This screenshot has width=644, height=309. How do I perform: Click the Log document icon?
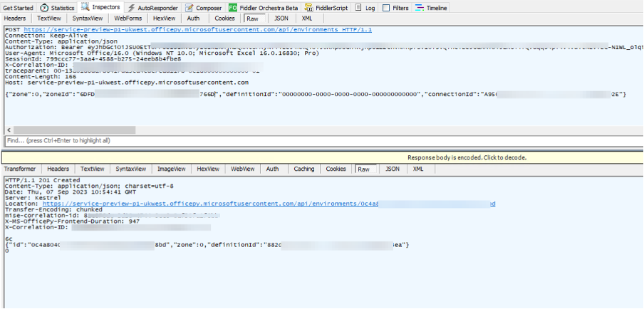tap(358, 8)
